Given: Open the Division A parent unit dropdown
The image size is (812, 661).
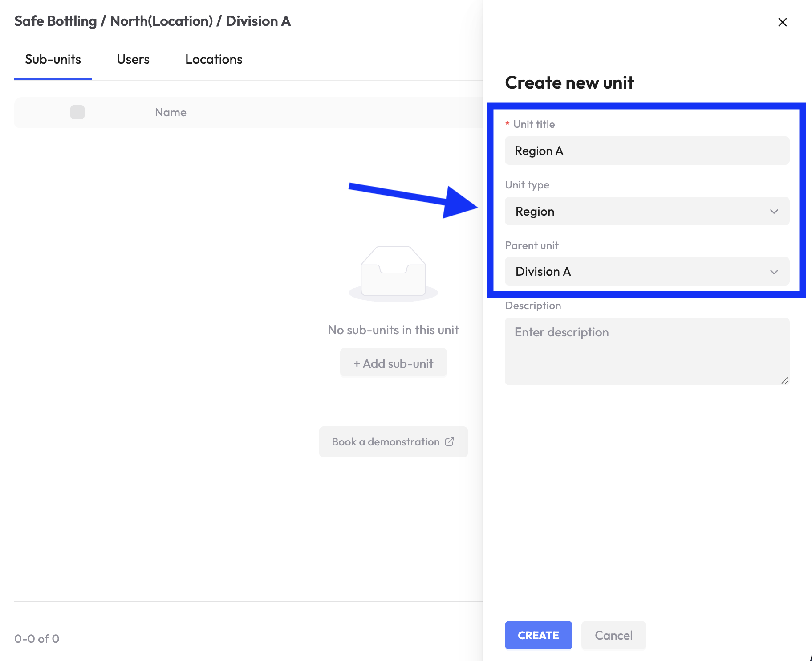Looking at the screenshot, I should pyautogui.click(x=647, y=271).
